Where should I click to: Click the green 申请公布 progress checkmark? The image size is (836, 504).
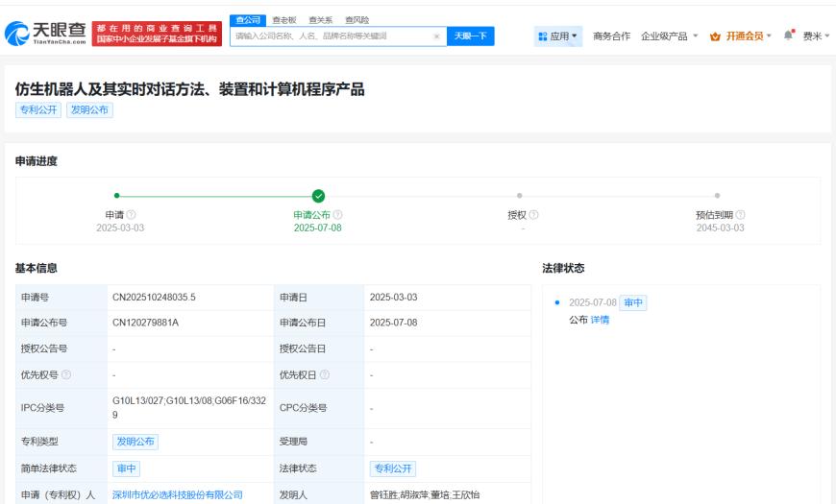click(318, 196)
